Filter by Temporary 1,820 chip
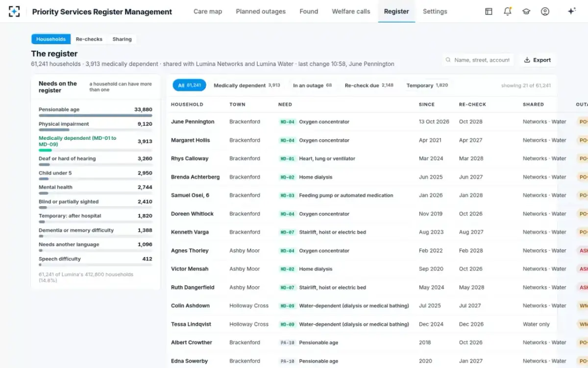Viewport: 588px width, 368px height. point(427,85)
